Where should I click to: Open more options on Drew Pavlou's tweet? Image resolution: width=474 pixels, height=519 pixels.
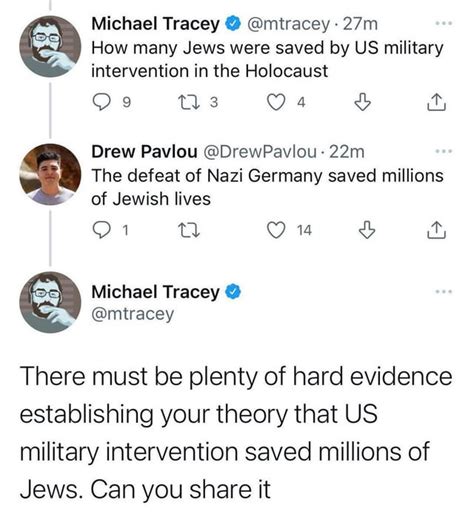(444, 151)
